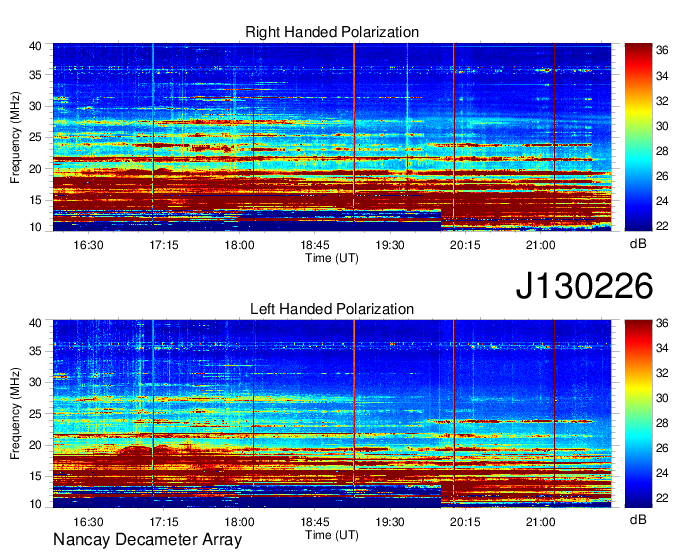Screen dimensions: 680x552
Task: Click the 21:00 tick label under the lower plot
Action: pos(541,522)
